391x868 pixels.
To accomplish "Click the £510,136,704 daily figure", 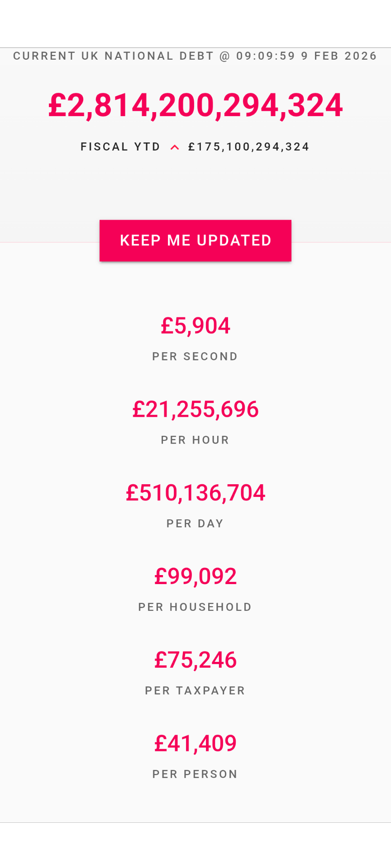I will click(x=195, y=493).
